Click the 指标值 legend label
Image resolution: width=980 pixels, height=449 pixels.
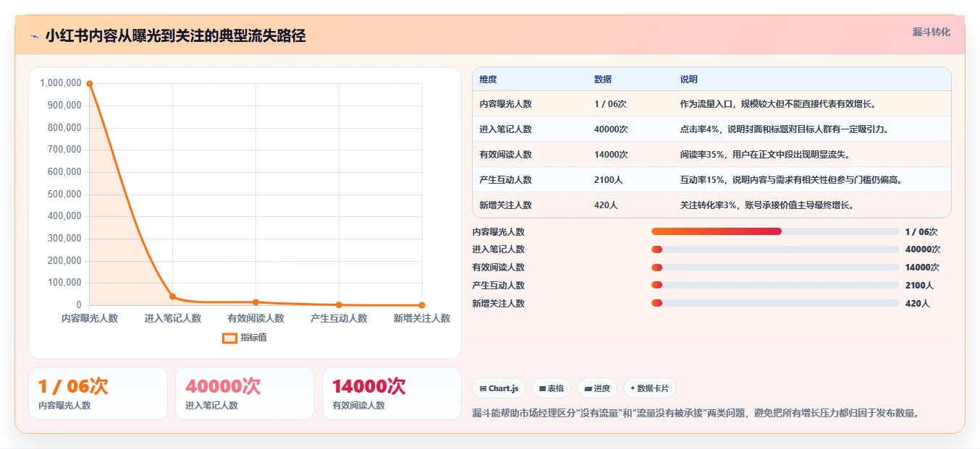point(253,338)
